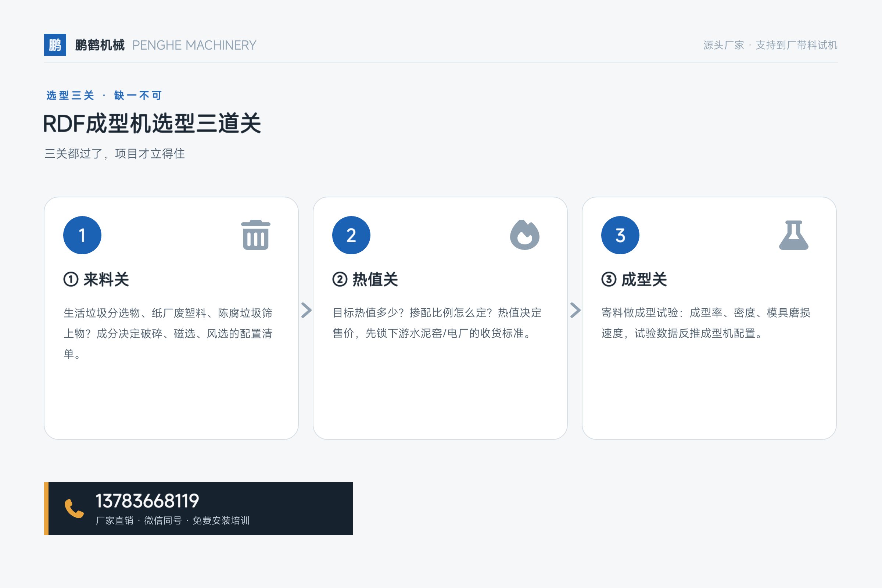
Task: Click the RDF成型机选型三道关 headline
Action: point(152,123)
